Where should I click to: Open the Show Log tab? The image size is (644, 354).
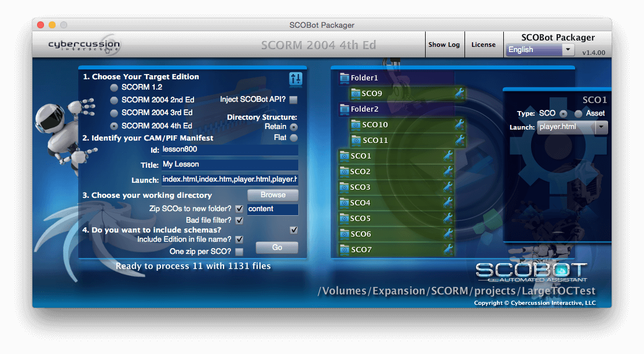point(445,44)
